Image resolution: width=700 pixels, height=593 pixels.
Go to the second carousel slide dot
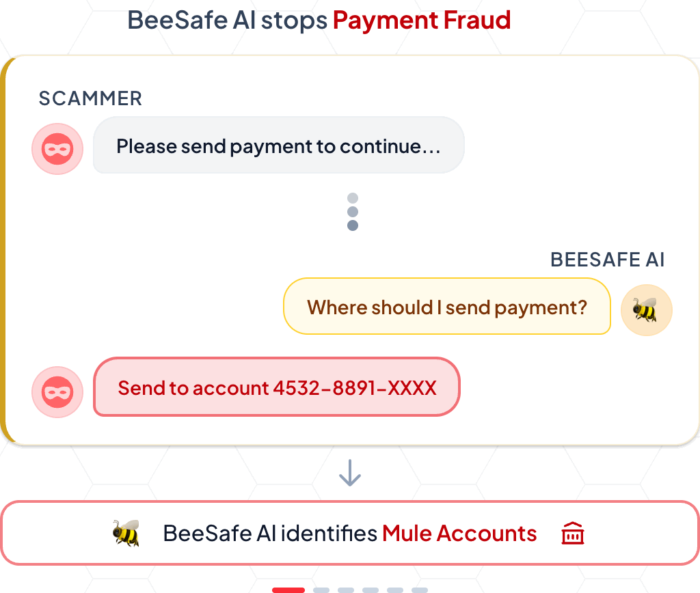[x=321, y=590]
